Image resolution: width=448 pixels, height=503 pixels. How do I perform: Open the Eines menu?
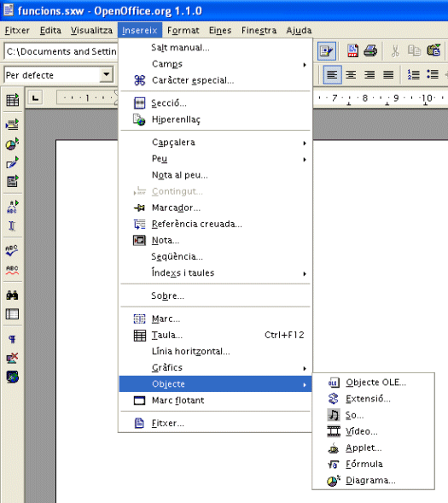[220, 31]
